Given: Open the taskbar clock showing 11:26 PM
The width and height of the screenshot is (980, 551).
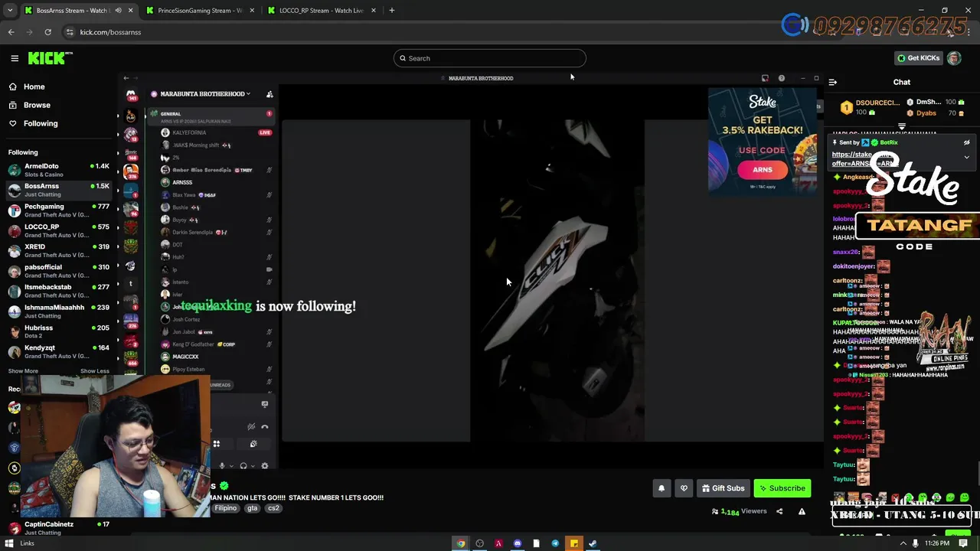Looking at the screenshot, I should tap(937, 543).
